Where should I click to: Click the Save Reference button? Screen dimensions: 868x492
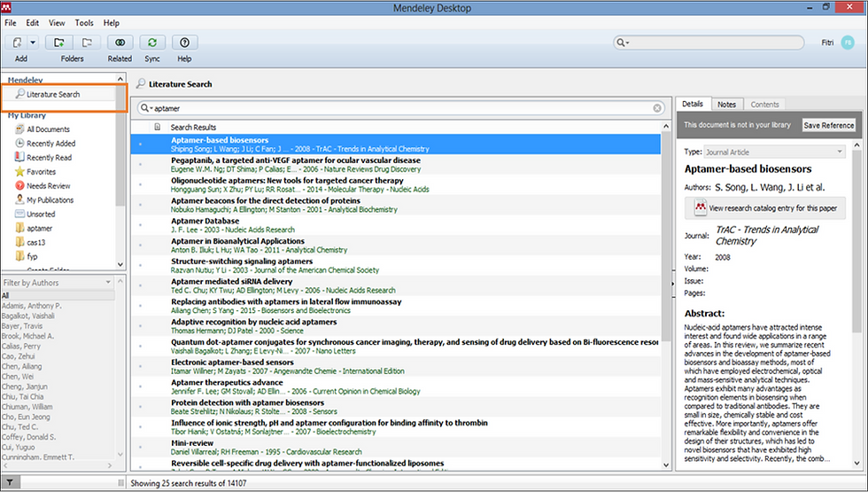click(x=829, y=125)
